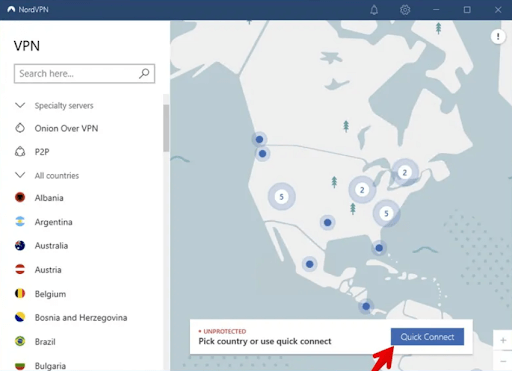Select the northeastern cluster of 2 servers
The width and height of the screenshot is (512, 371).
(x=405, y=172)
